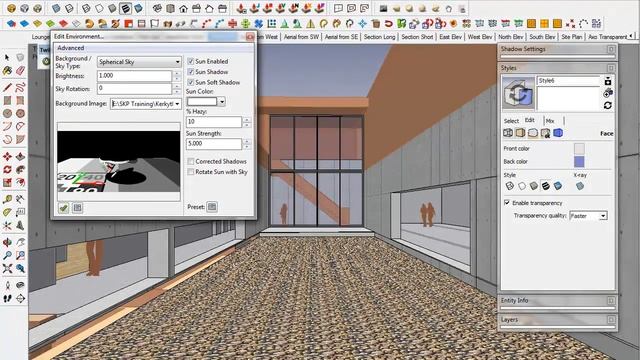640x360 pixels.
Task: Choose the Rotate tool
Action: pos(7,169)
